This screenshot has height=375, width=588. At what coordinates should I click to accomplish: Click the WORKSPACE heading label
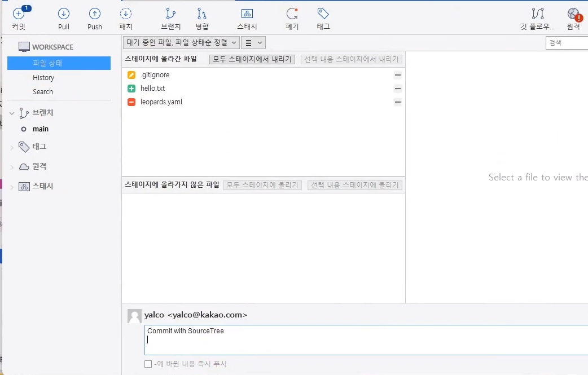(52, 47)
